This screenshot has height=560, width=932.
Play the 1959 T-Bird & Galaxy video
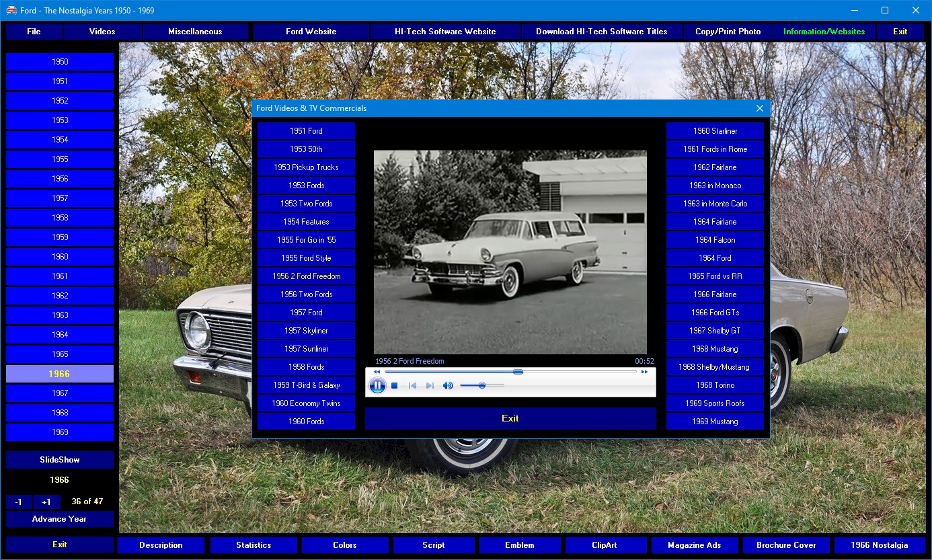point(306,385)
